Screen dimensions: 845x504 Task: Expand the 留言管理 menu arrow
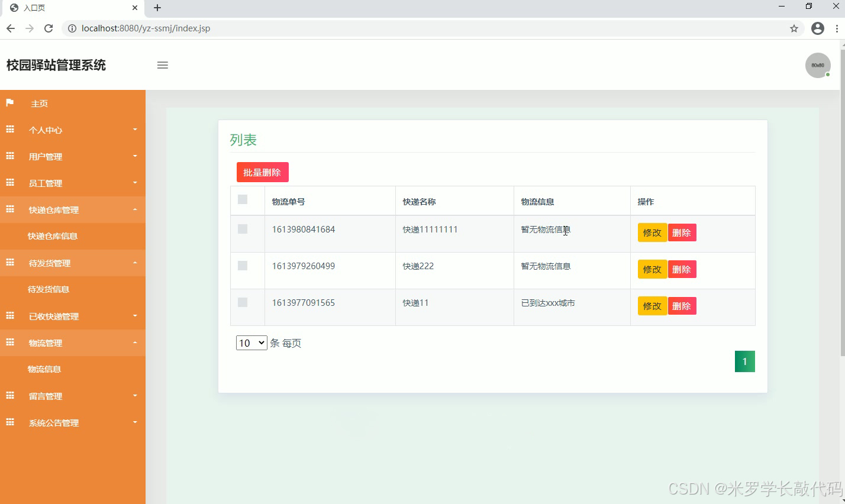[135, 396]
